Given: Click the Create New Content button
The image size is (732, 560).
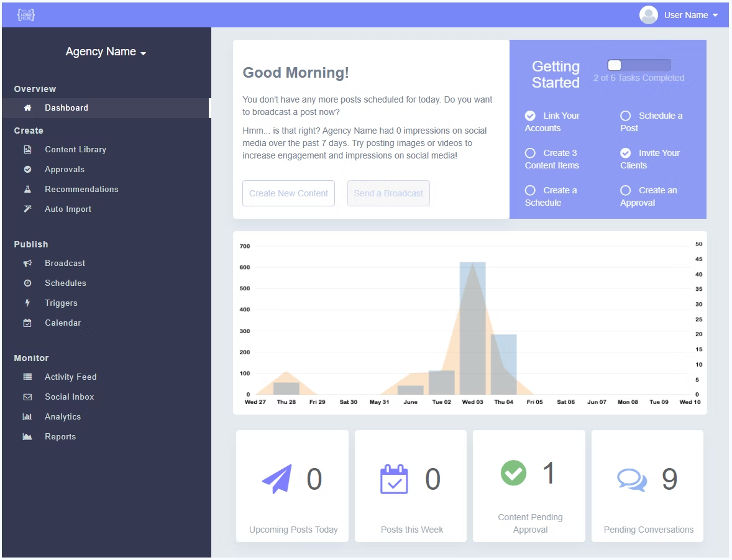Looking at the screenshot, I should (288, 193).
